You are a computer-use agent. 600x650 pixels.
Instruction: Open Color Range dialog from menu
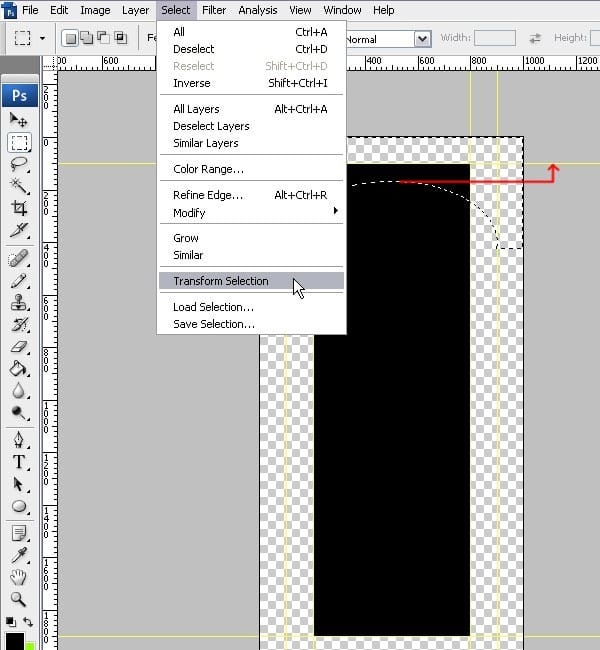(x=251, y=169)
